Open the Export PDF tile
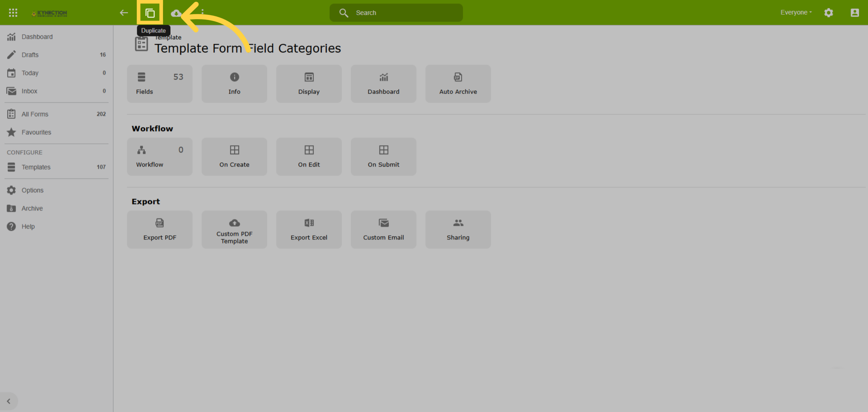The height and width of the screenshot is (412, 868). pyautogui.click(x=159, y=230)
